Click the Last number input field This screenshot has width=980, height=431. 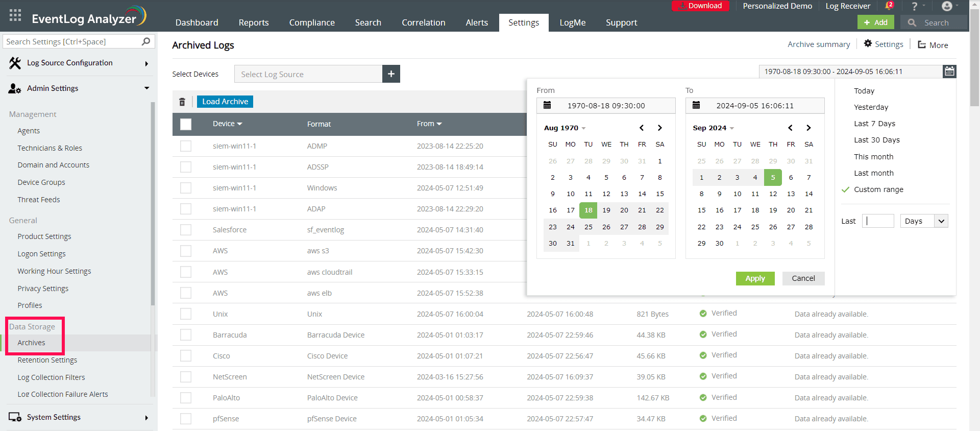pyautogui.click(x=878, y=221)
